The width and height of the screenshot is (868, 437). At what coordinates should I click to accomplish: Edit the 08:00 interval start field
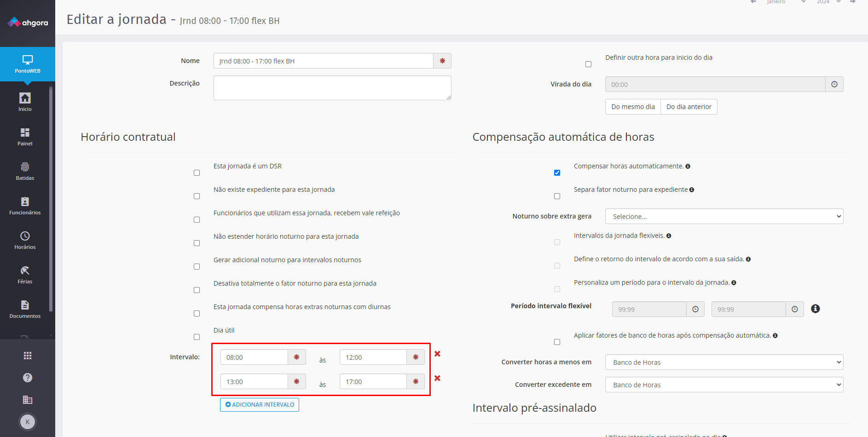click(254, 357)
